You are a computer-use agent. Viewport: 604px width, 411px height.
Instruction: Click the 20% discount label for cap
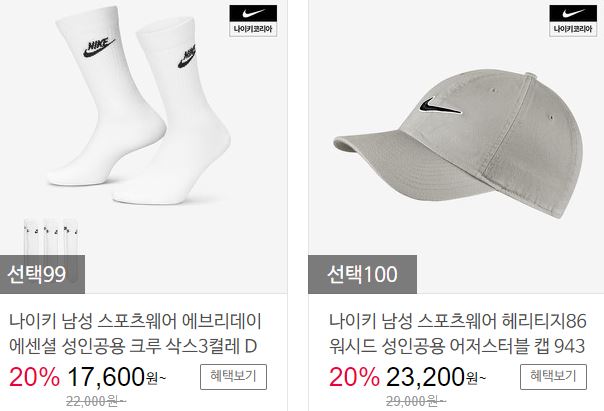[x=354, y=377]
